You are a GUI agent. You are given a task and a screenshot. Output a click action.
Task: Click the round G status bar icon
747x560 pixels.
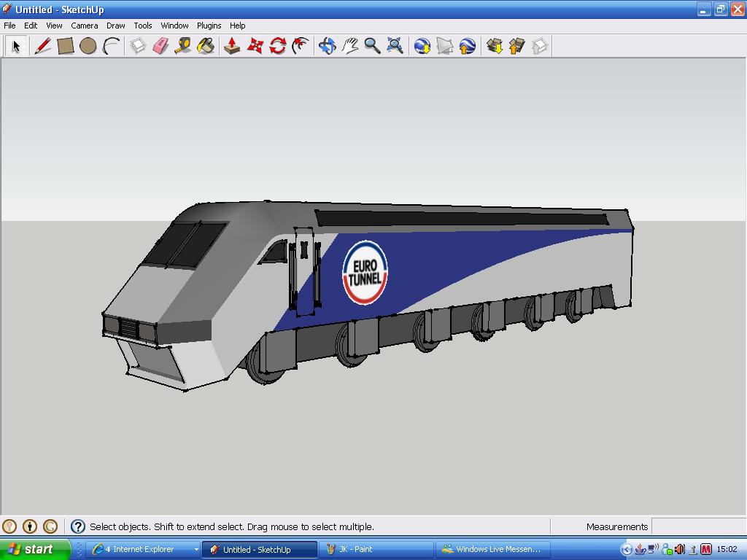(50, 526)
